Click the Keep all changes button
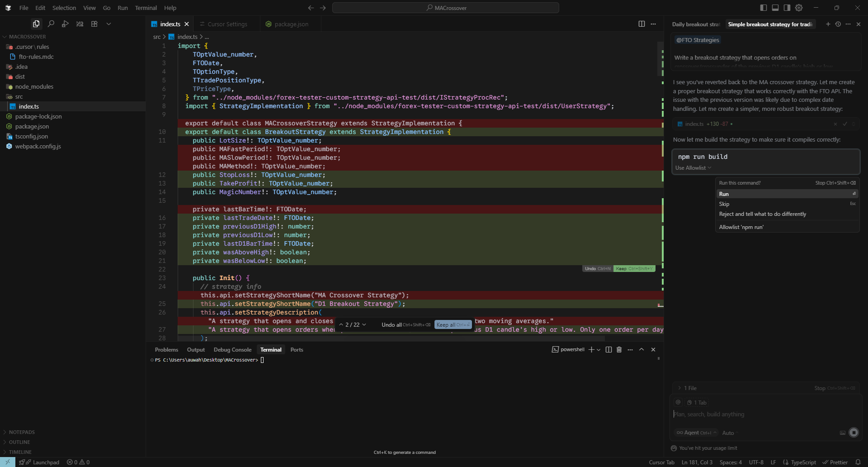The image size is (868, 467). 453,325
